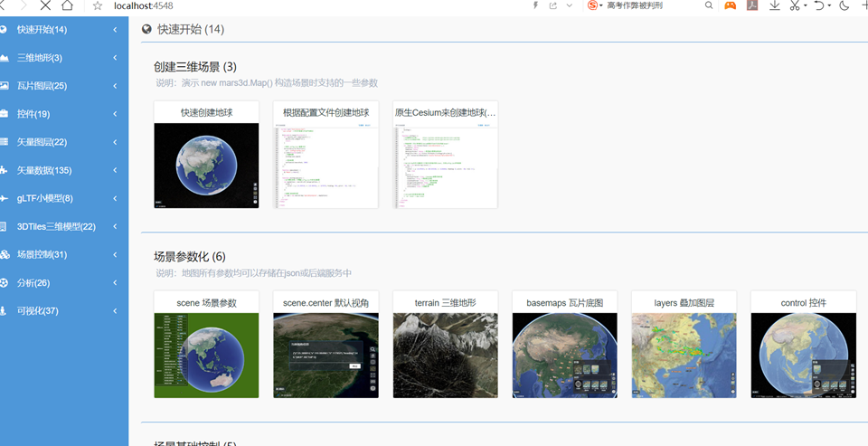Open control 控件 example card

[804, 345]
